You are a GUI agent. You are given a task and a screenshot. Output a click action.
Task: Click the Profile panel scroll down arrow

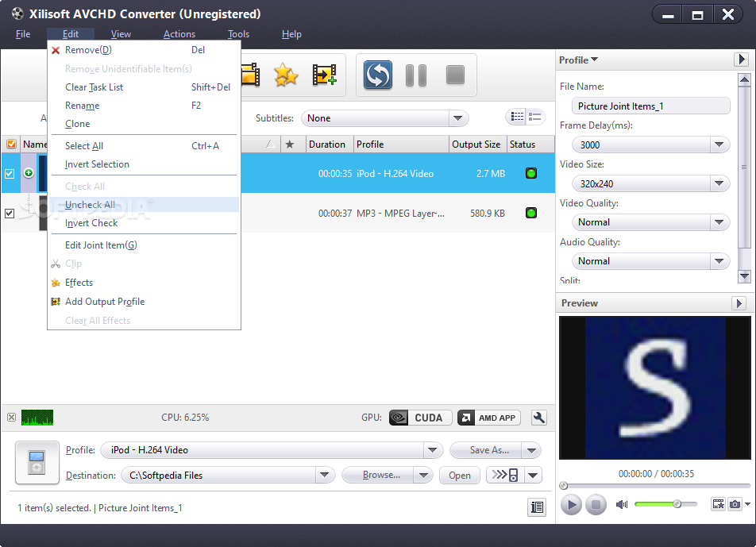744,276
